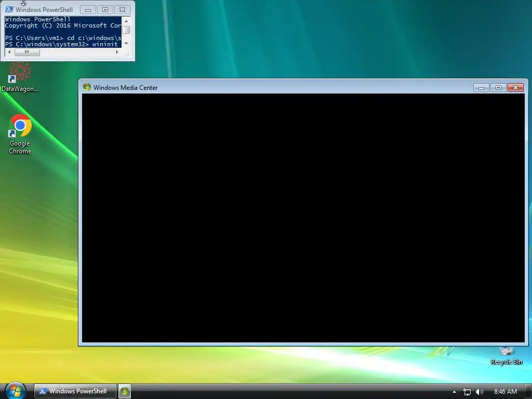Click the PowerShell horizontal scroll left arrow

click(x=9, y=52)
